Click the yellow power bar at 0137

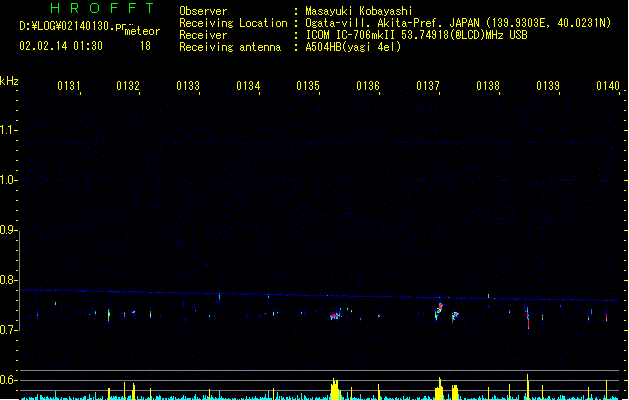pos(439,388)
